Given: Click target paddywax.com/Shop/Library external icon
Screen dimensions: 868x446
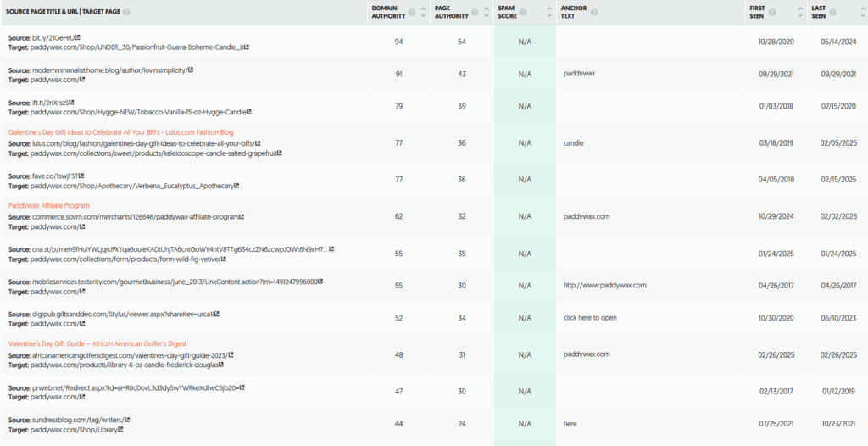Looking at the screenshot, I should tap(120, 429).
